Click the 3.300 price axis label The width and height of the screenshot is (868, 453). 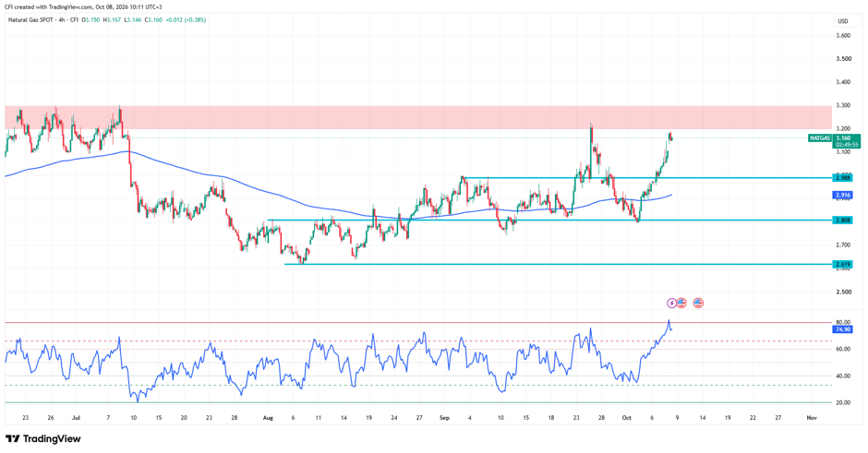[x=843, y=105]
